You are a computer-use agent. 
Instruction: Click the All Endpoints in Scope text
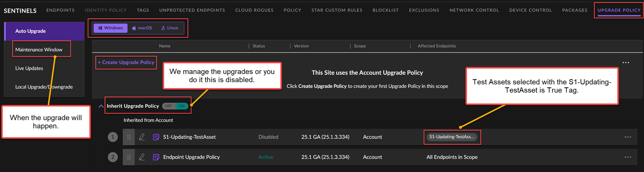pyautogui.click(x=452, y=157)
